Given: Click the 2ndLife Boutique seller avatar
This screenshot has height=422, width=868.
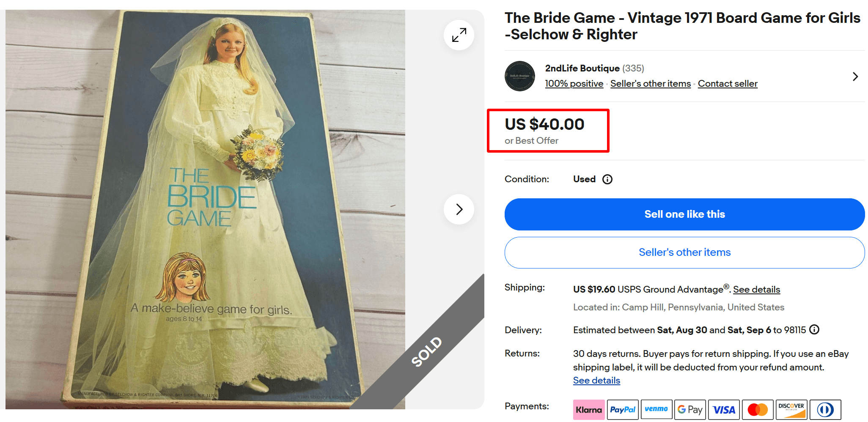Looking at the screenshot, I should [x=519, y=76].
